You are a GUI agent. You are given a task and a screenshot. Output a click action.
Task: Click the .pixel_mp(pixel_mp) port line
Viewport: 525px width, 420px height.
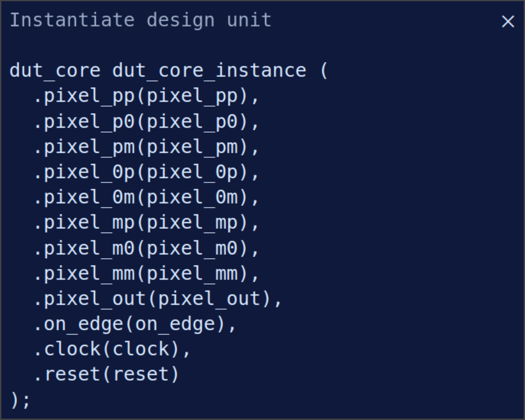pos(146,223)
